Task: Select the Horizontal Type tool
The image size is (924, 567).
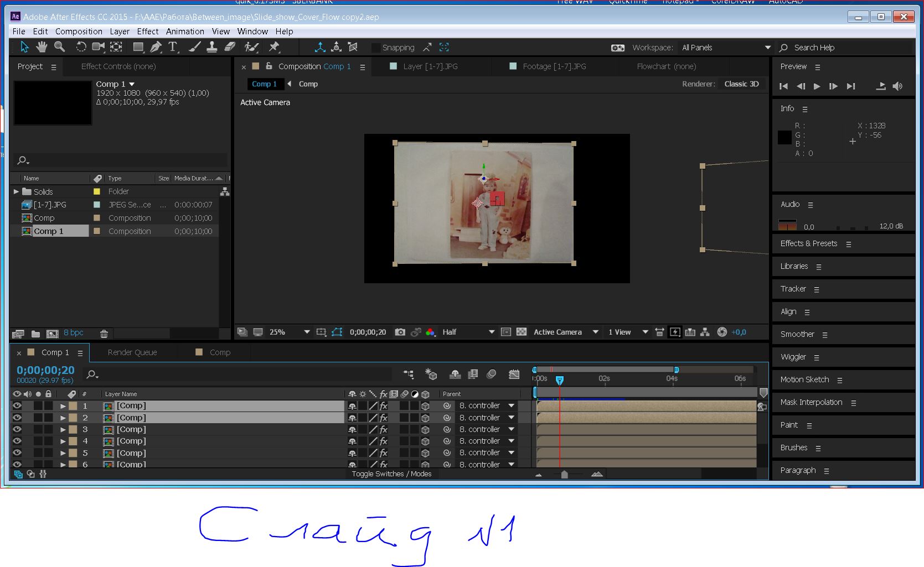Action: [x=173, y=47]
